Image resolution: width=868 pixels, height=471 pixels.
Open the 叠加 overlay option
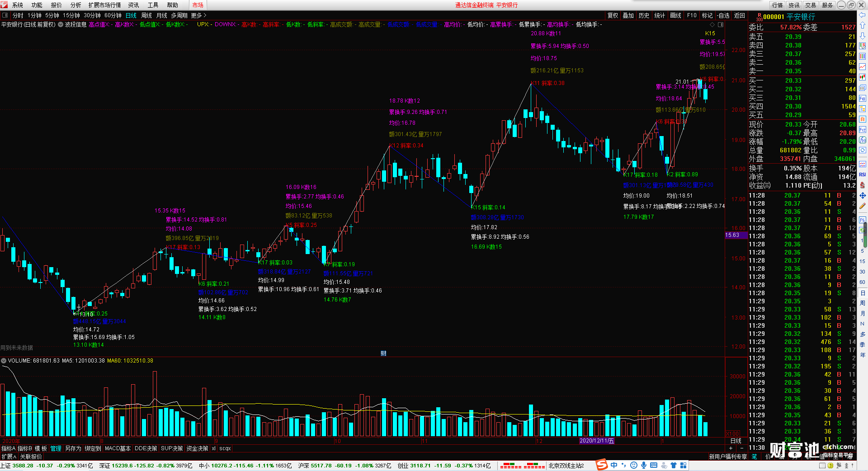[628, 15]
